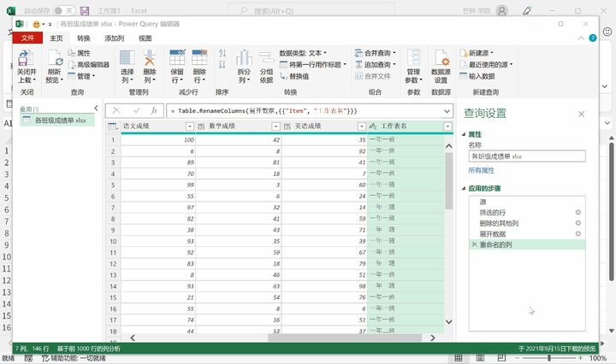Screen dimensions: 616x364
Task: Expand the formula bar with its chevron
Action: tap(447, 111)
